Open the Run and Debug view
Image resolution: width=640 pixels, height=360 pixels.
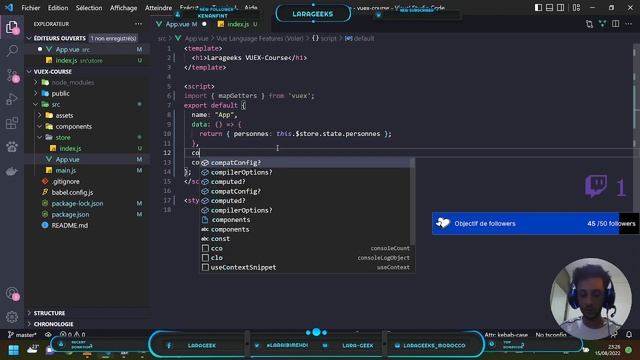coord(12,99)
